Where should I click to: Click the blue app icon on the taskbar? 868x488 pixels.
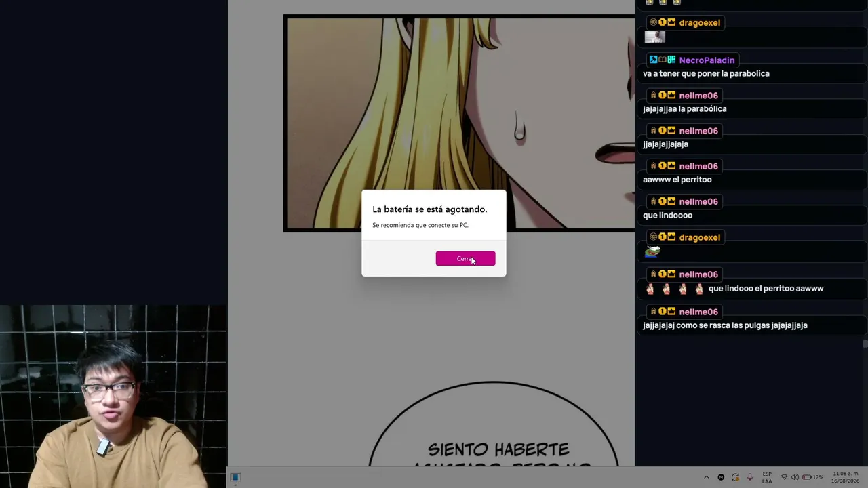click(x=235, y=477)
